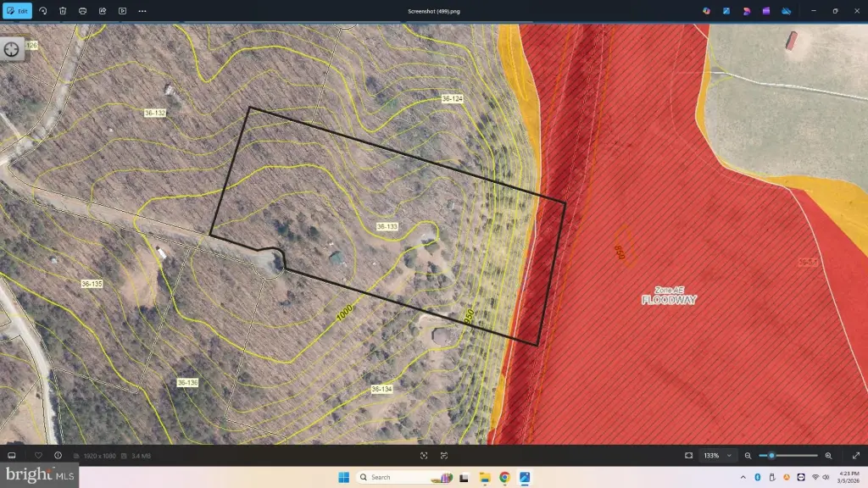Open the Windows Start menu
Screen dimensions: 868x488
point(344,477)
